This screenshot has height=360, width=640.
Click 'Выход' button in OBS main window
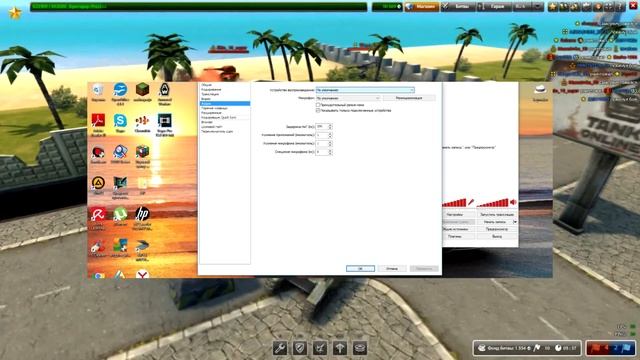point(497,236)
